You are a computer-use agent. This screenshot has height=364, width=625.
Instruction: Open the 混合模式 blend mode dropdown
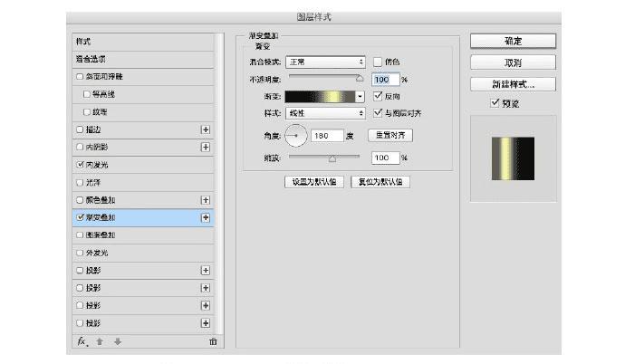(325, 62)
